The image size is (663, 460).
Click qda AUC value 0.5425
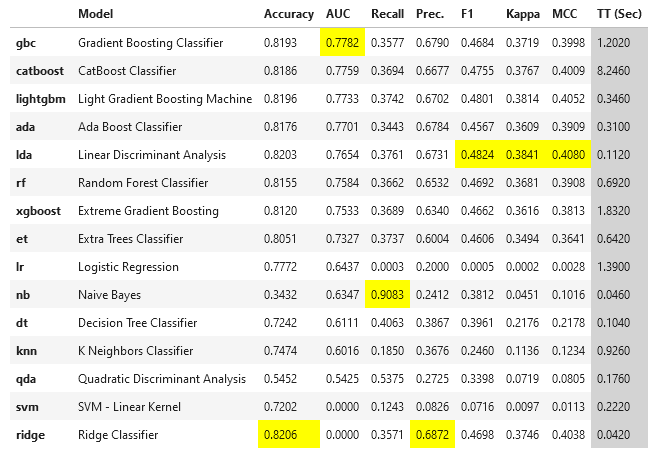(342, 379)
